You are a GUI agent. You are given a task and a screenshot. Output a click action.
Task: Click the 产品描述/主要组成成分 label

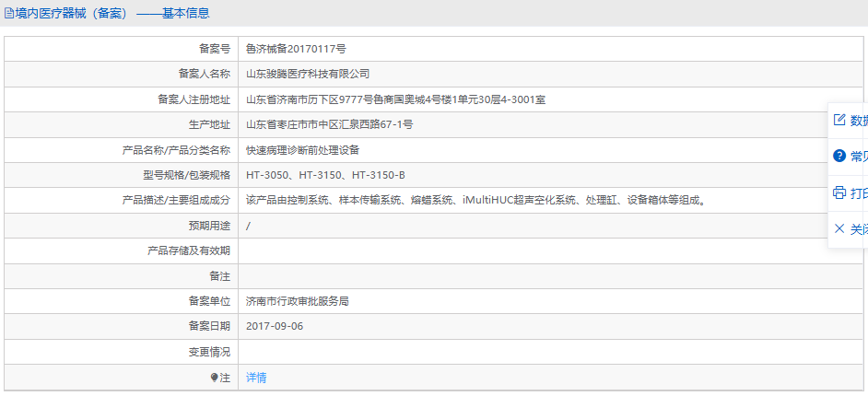(176, 200)
